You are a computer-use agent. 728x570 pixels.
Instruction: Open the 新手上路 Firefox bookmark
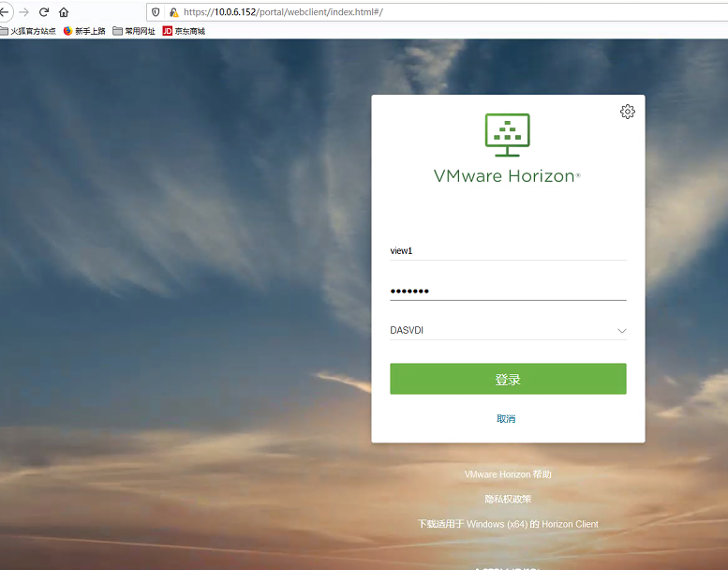click(84, 31)
